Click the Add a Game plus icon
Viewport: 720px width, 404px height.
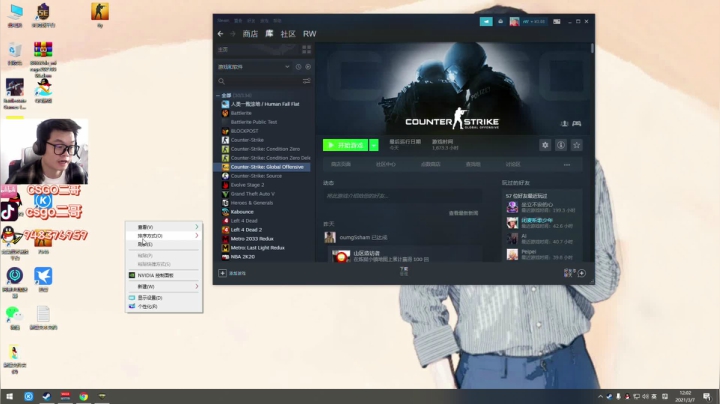coord(222,273)
